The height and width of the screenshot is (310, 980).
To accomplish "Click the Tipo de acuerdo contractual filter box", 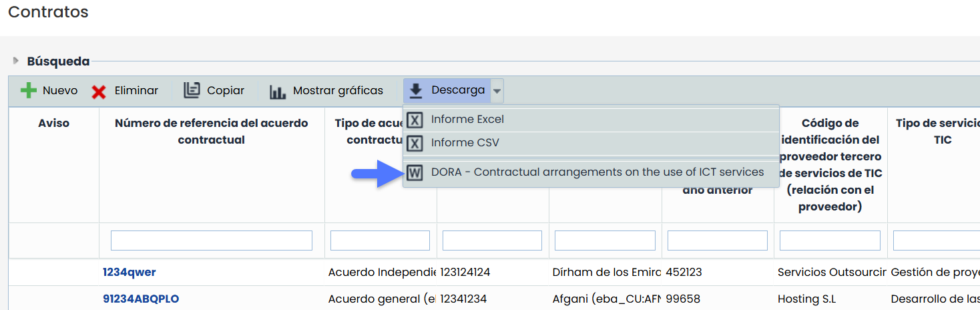I will point(380,241).
